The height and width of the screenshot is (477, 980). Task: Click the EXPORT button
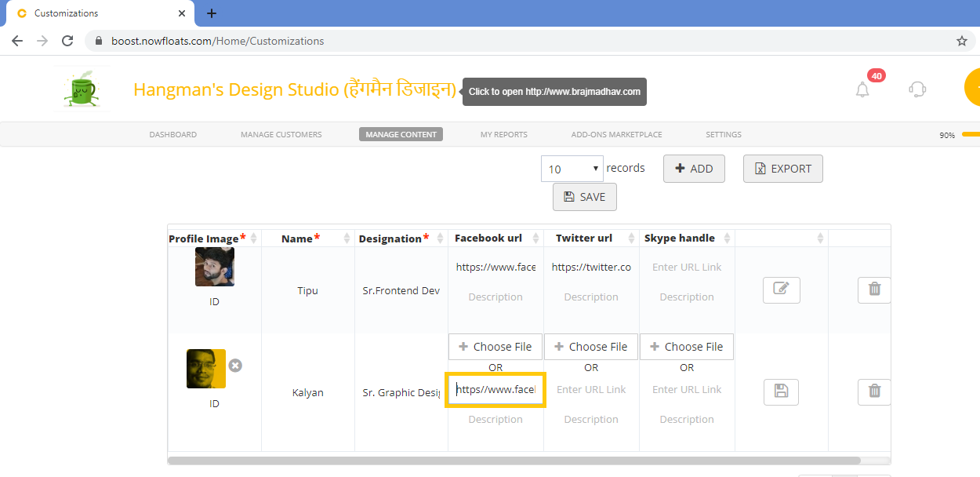[x=783, y=169]
